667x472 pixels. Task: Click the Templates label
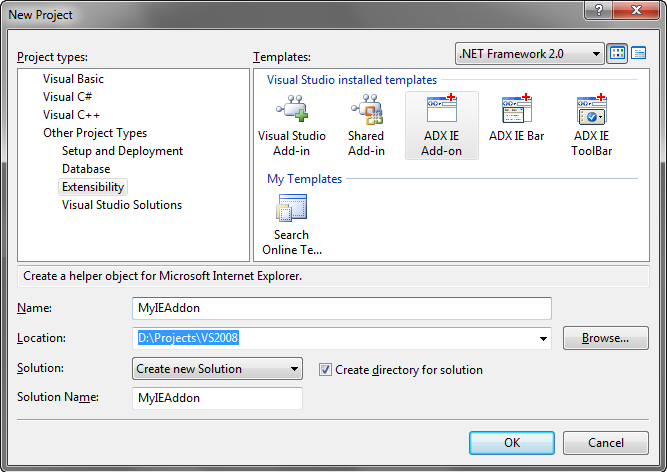tap(282, 57)
